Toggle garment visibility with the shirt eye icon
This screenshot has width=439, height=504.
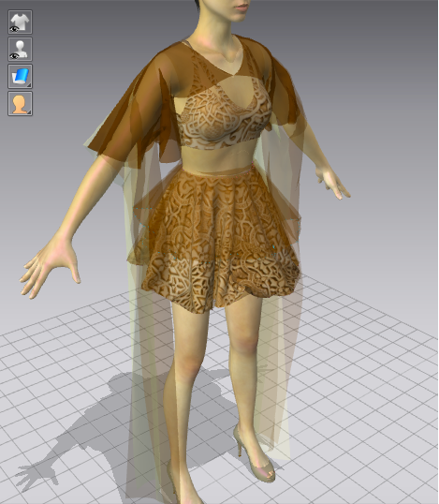point(20,22)
